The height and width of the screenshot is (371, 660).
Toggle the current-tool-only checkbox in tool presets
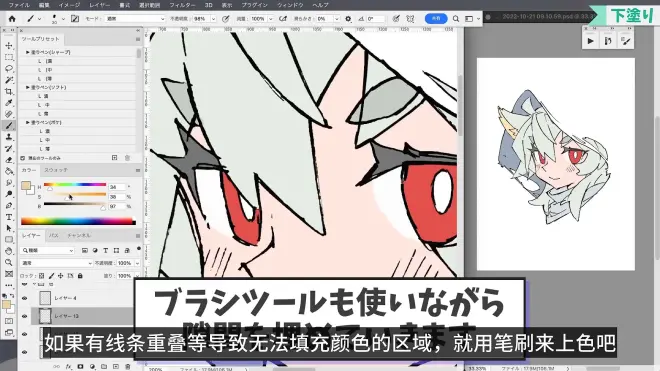click(23, 158)
